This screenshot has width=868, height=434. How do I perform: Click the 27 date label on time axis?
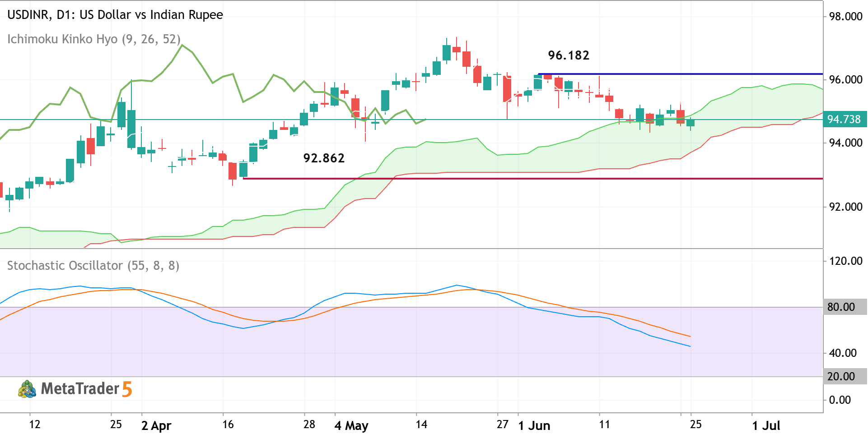tap(503, 425)
